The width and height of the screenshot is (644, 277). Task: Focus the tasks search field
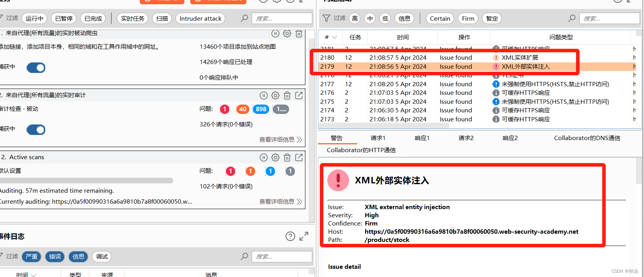282,18
